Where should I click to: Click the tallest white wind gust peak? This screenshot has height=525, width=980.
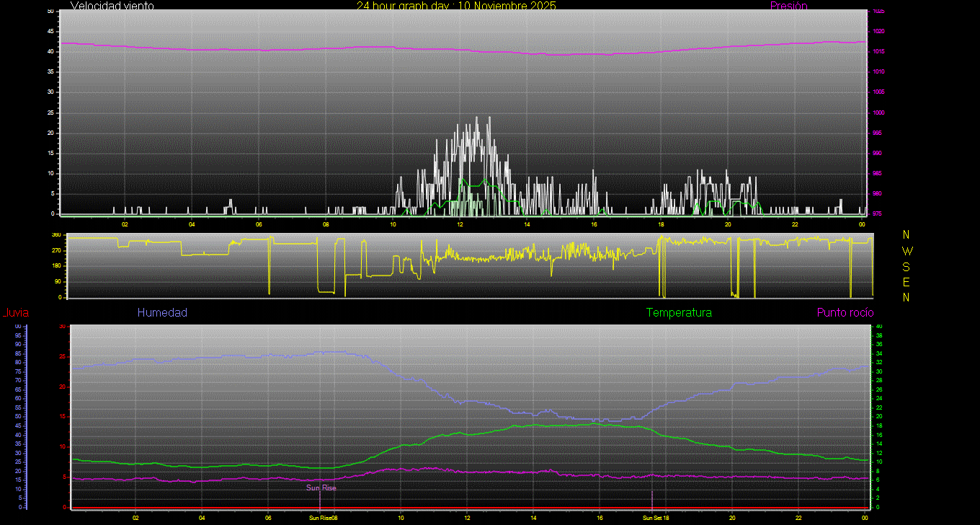click(489, 118)
